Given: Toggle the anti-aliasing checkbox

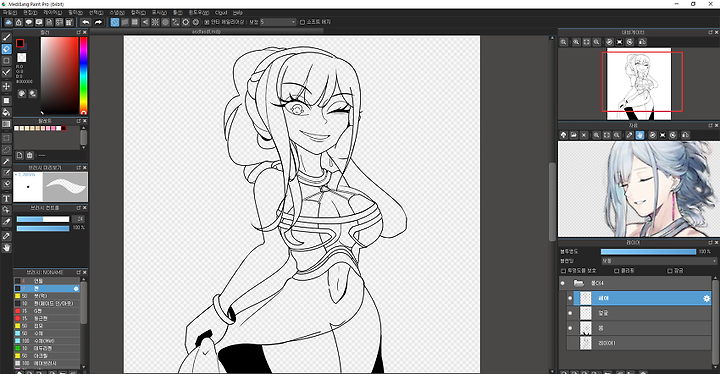Looking at the screenshot, I should 207,22.
